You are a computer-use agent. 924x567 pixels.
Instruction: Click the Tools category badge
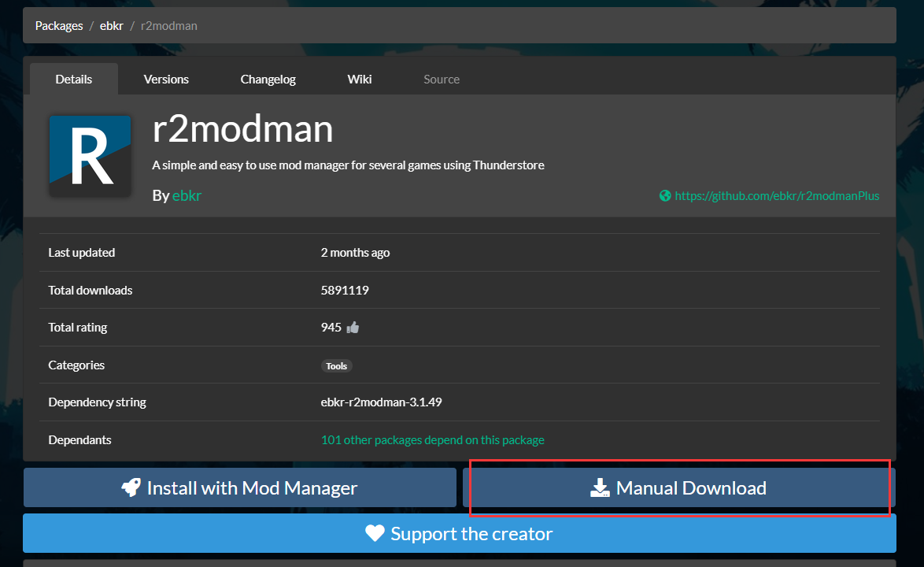click(337, 366)
